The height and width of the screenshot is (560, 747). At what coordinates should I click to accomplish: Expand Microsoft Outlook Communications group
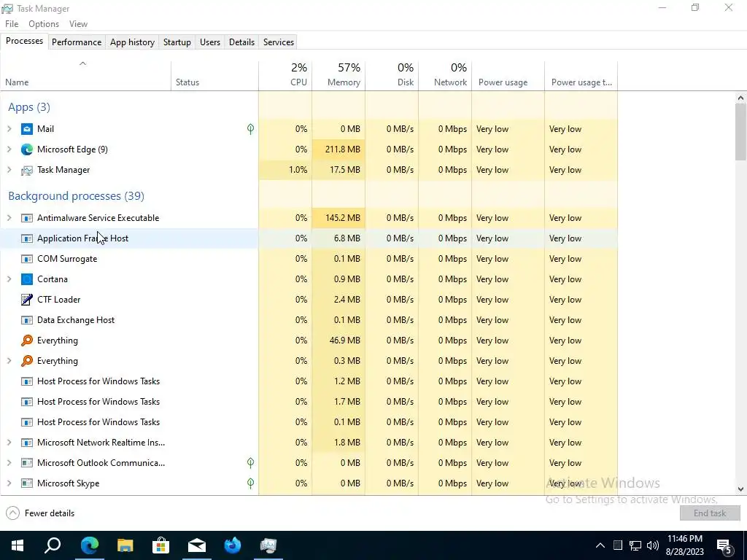[9, 463]
